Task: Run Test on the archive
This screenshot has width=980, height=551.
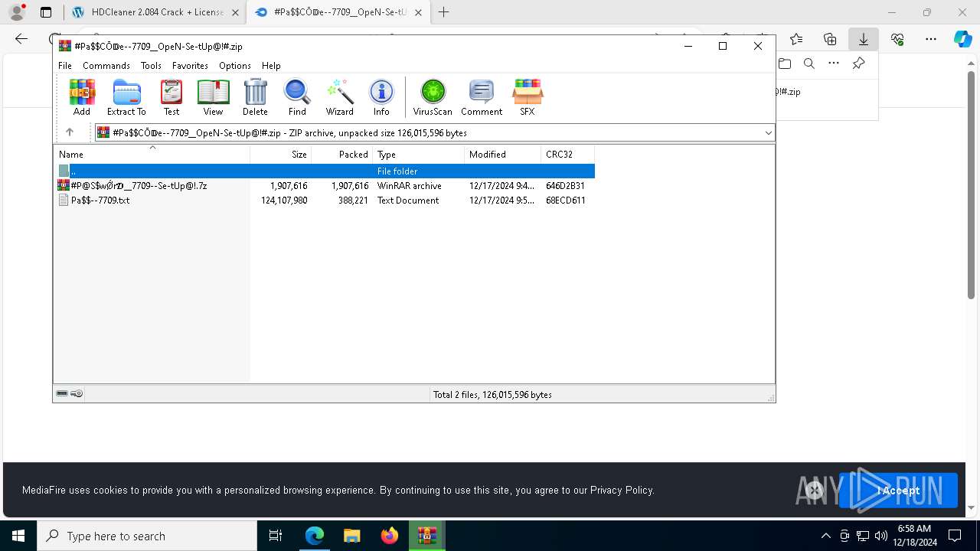Action: tap(171, 97)
